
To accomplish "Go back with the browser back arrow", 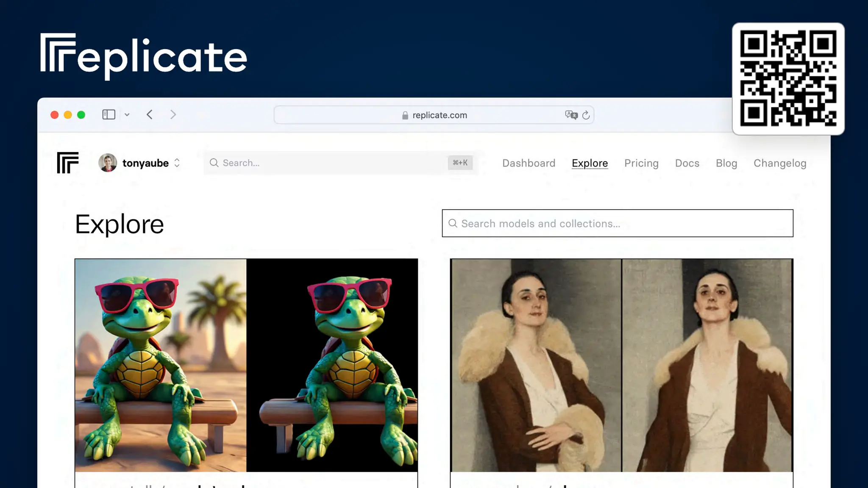I will (150, 114).
